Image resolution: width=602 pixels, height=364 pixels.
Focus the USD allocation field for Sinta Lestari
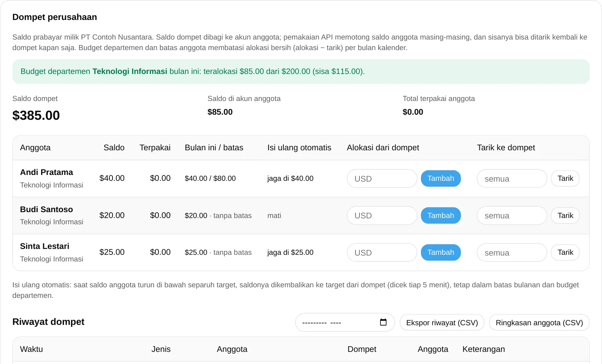[382, 252]
